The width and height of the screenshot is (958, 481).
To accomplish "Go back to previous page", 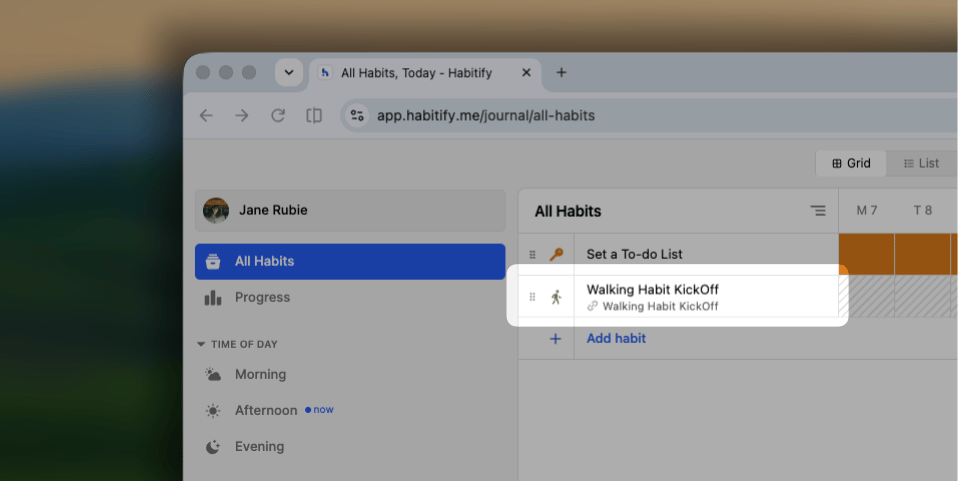I will click(x=207, y=116).
